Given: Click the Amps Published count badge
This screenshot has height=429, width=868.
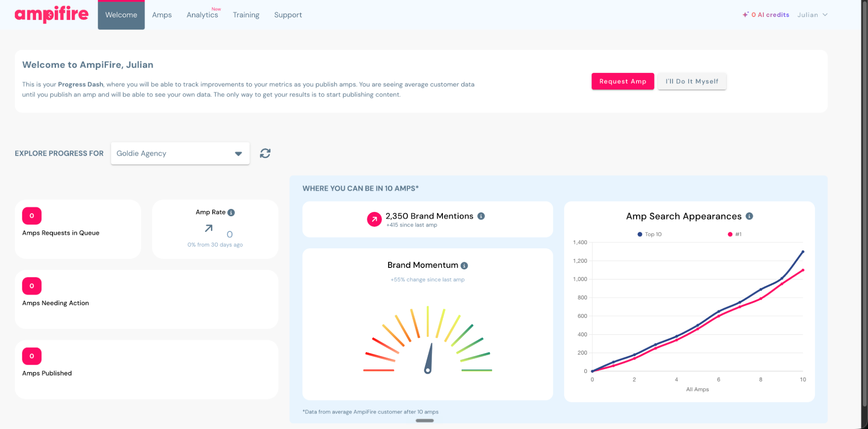Looking at the screenshot, I should (x=32, y=356).
